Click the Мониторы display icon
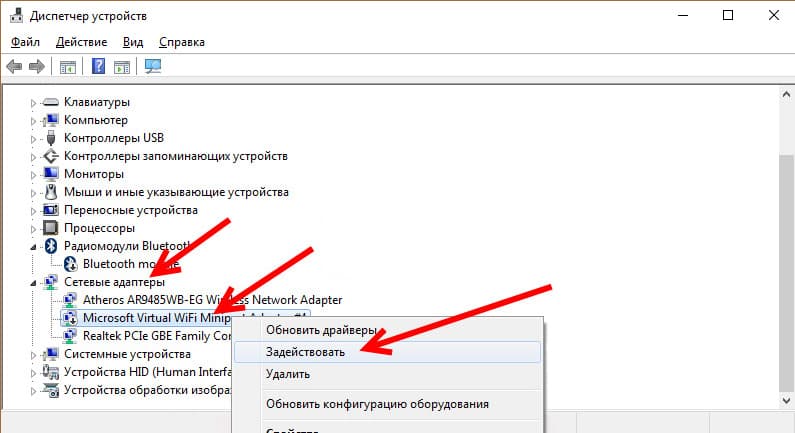 (51, 174)
